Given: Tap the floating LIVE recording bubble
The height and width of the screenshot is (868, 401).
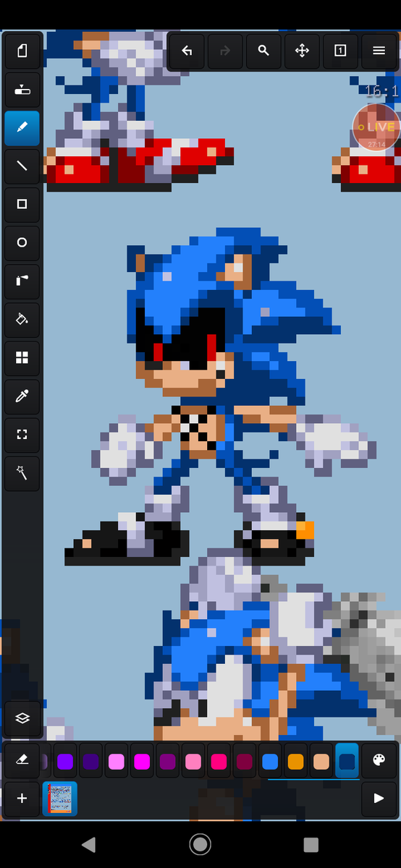Looking at the screenshot, I should click(x=376, y=127).
